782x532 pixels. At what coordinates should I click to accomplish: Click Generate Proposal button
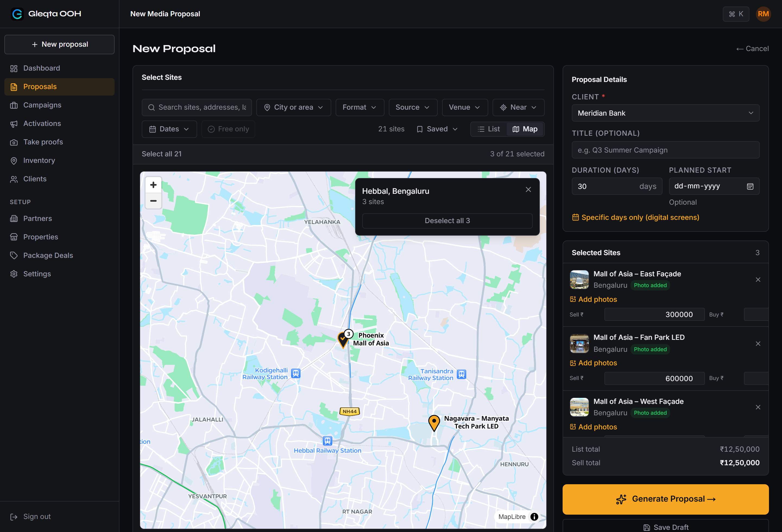(665, 499)
